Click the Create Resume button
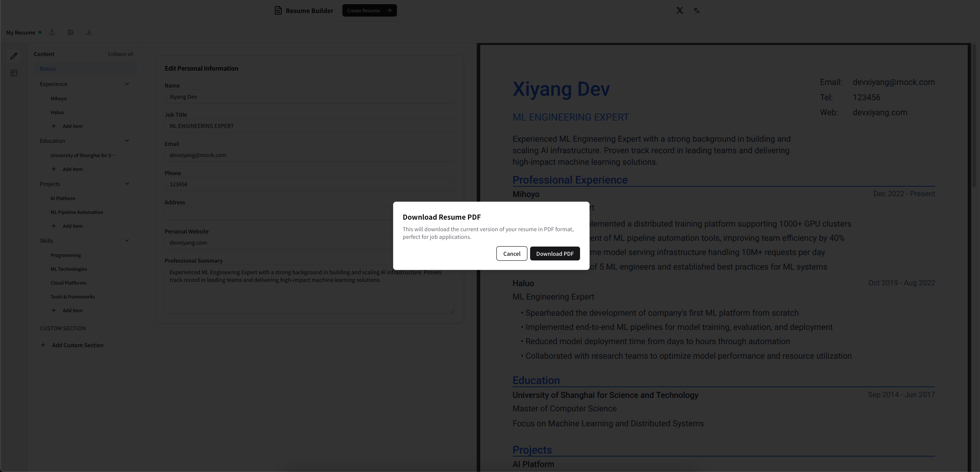Screen dimensions: 980x472 coord(369,10)
